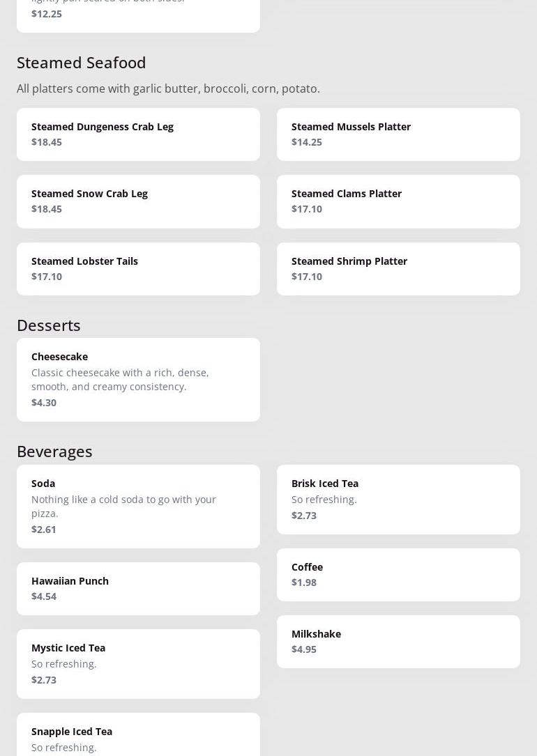Click the garlic butter platters description text
Screen dimensions: 537x756
click(x=168, y=88)
